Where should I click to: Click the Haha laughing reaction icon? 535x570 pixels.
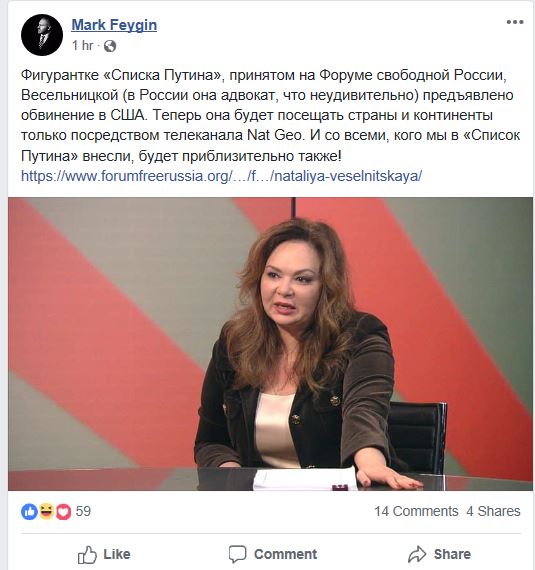click(x=46, y=511)
